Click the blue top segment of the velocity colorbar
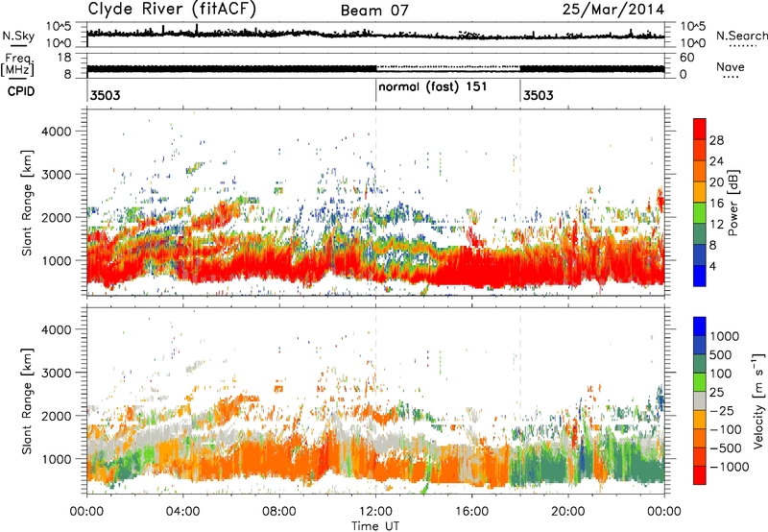Image resolution: width=768 pixels, height=532 pixels. point(700,326)
